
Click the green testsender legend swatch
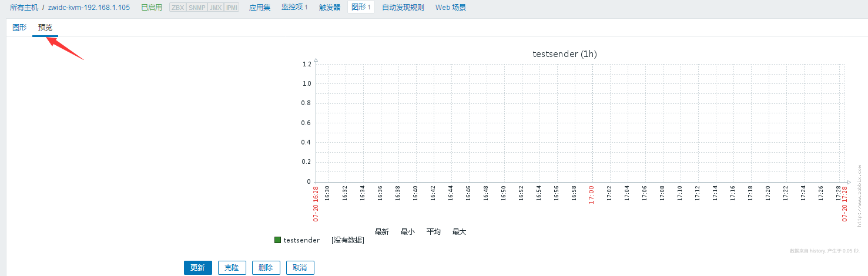pos(278,240)
